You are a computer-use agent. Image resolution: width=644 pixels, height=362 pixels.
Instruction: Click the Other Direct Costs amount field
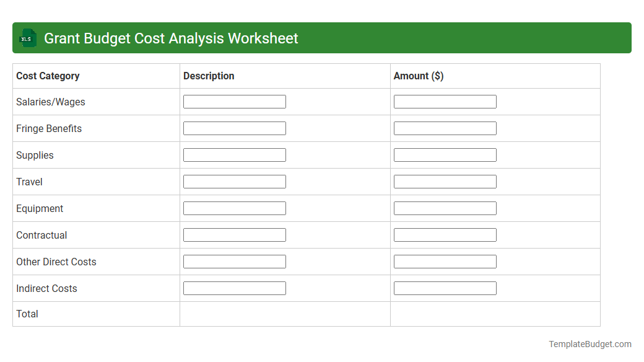(x=445, y=261)
